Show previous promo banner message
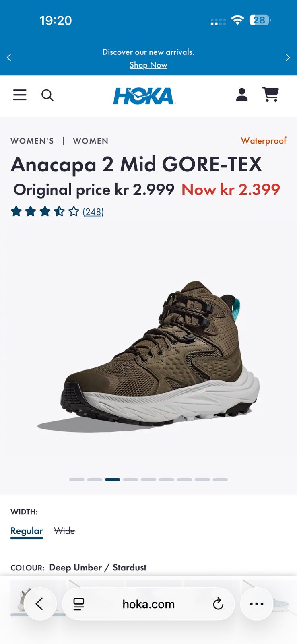This screenshot has width=297, height=644. (x=9, y=58)
